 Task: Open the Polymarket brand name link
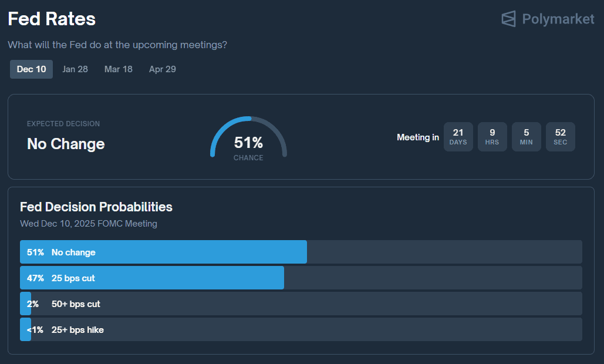point(558,19)
